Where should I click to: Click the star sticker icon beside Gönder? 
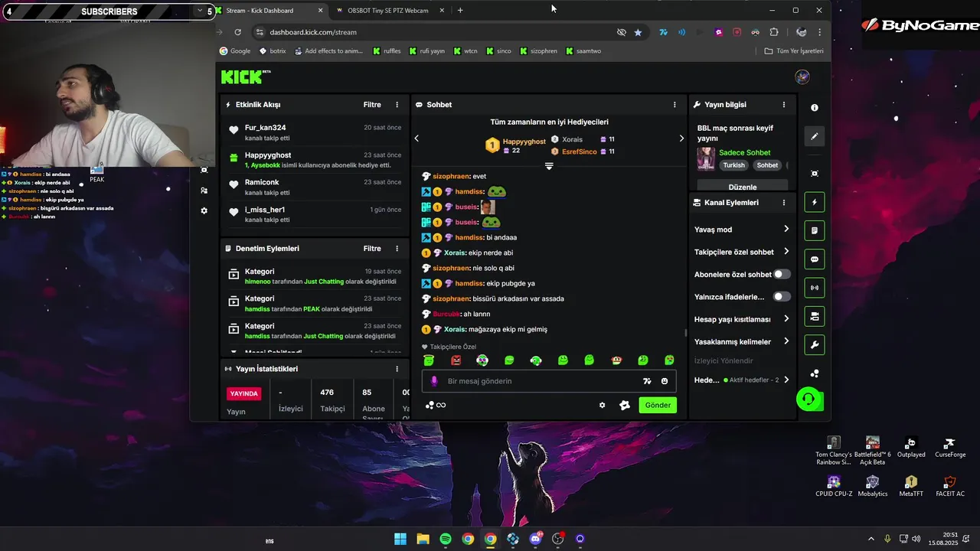pyautogui.click(x=625, y=405)
